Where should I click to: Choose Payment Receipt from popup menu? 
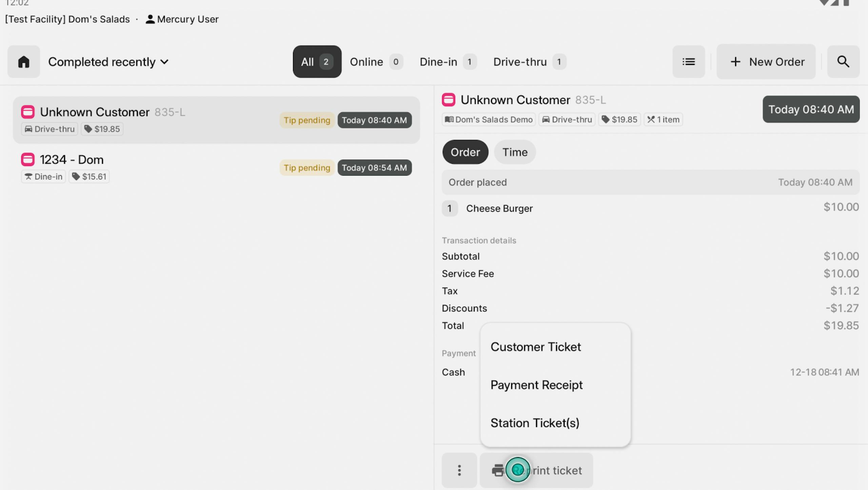536,385
